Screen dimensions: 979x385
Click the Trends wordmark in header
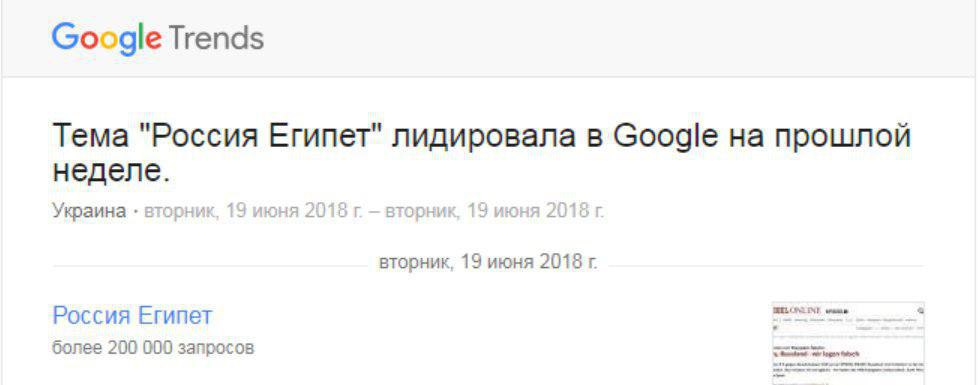pos(216,37)
